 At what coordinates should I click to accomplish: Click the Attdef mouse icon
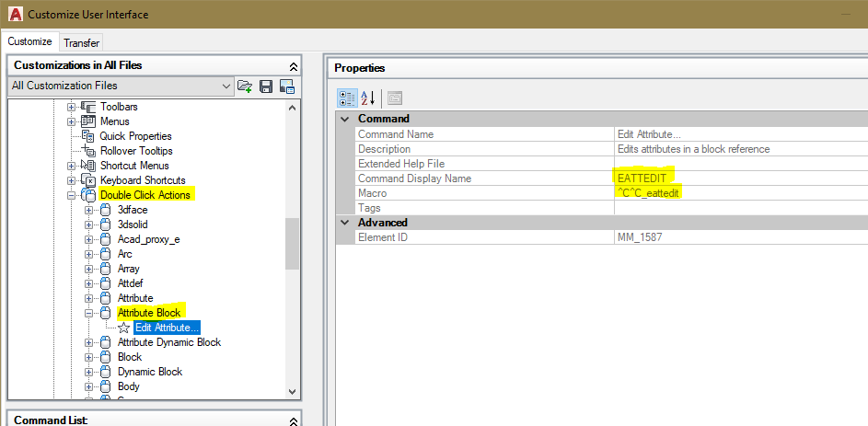[x=106, y=283]
